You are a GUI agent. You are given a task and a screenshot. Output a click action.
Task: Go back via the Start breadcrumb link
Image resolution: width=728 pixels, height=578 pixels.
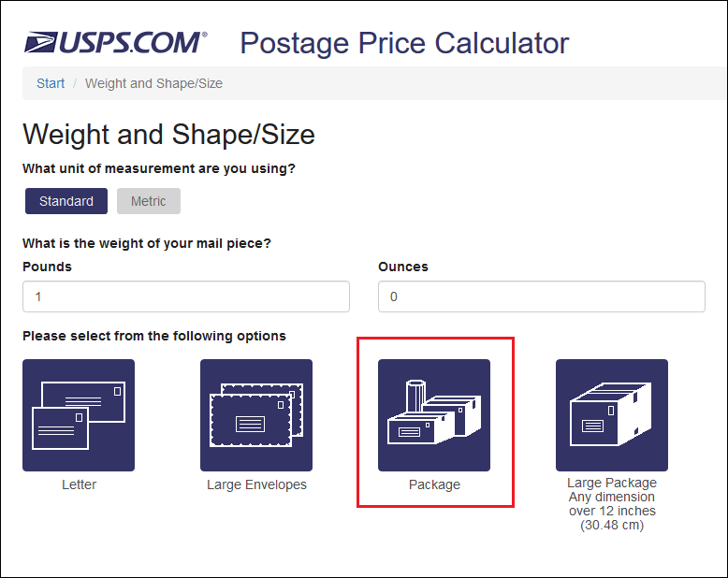[51, 83]
